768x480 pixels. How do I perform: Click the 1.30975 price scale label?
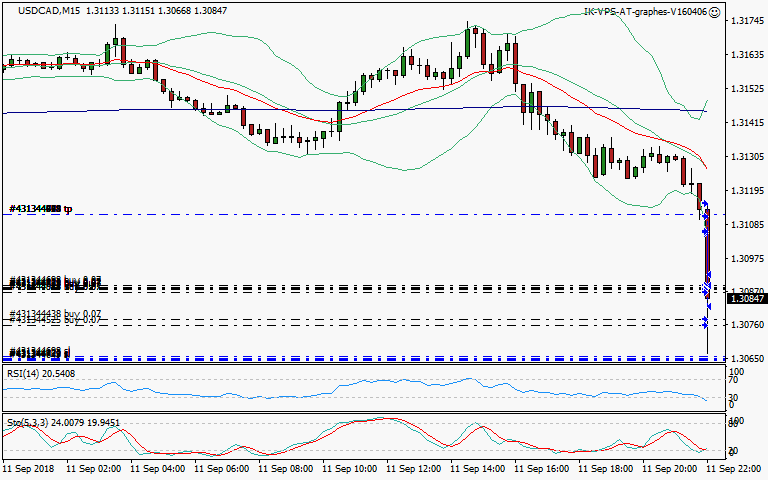(x=747, y=259)
